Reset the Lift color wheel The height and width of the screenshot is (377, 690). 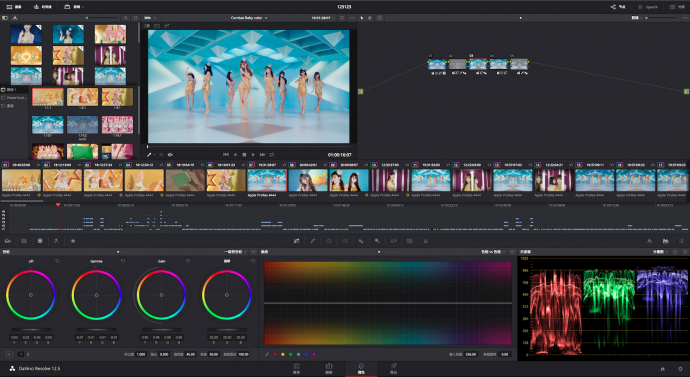(x=57, y=261)
